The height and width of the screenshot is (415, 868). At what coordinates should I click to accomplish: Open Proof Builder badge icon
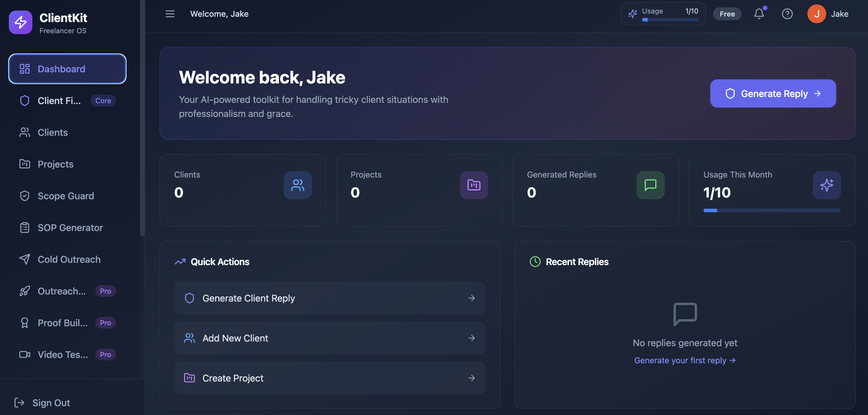[24, 322]
